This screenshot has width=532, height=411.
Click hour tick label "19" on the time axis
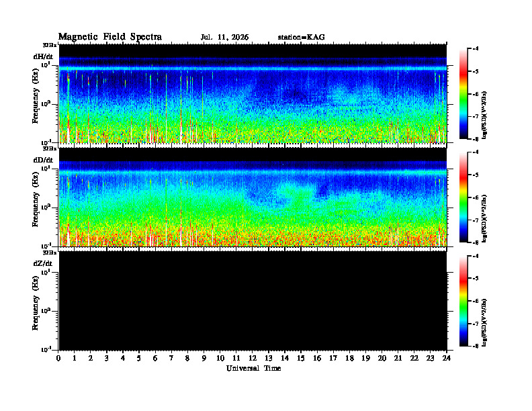click(x=365, y=359)
